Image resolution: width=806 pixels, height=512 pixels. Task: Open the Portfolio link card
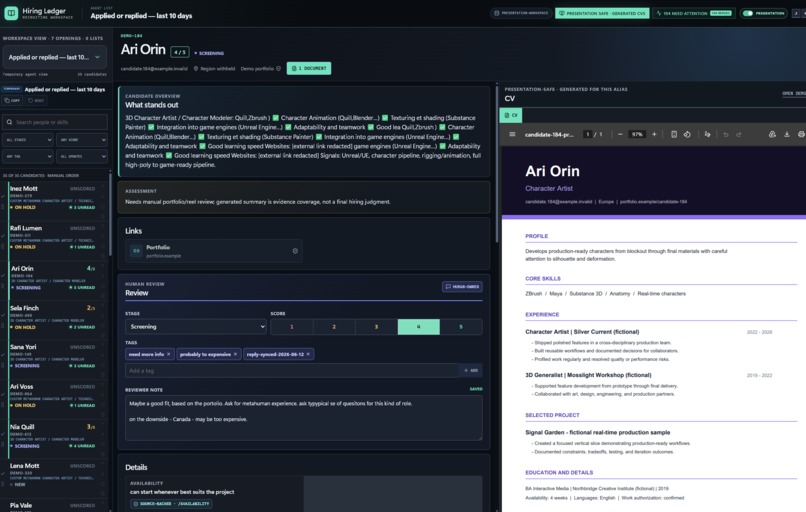pyautogui.click(x=214, y=251)
